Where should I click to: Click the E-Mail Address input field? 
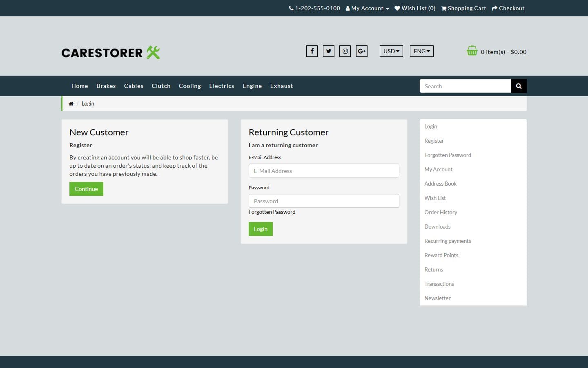pos(324,171)
